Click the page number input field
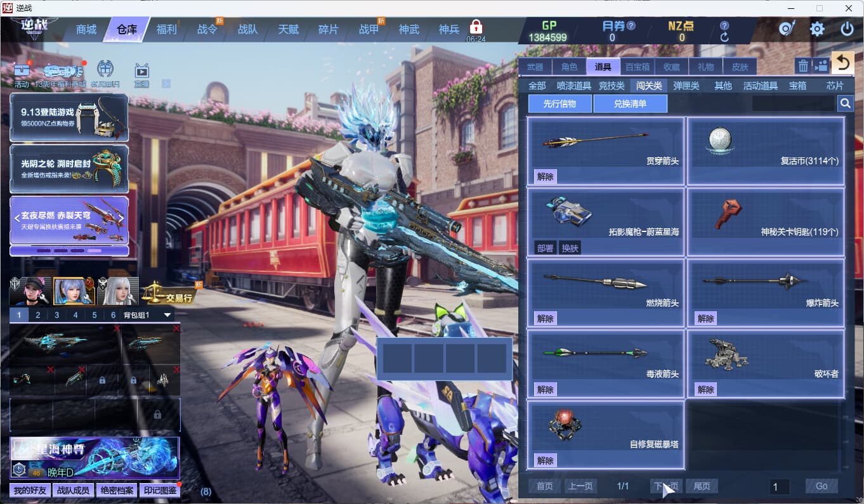The height and width of the screenshot is (504, 864). tap(779, 486)
